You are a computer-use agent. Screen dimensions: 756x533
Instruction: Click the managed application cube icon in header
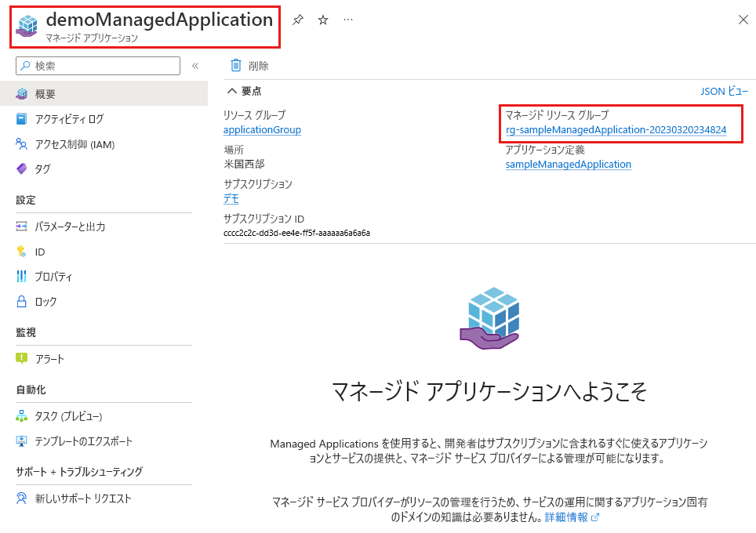27,26
